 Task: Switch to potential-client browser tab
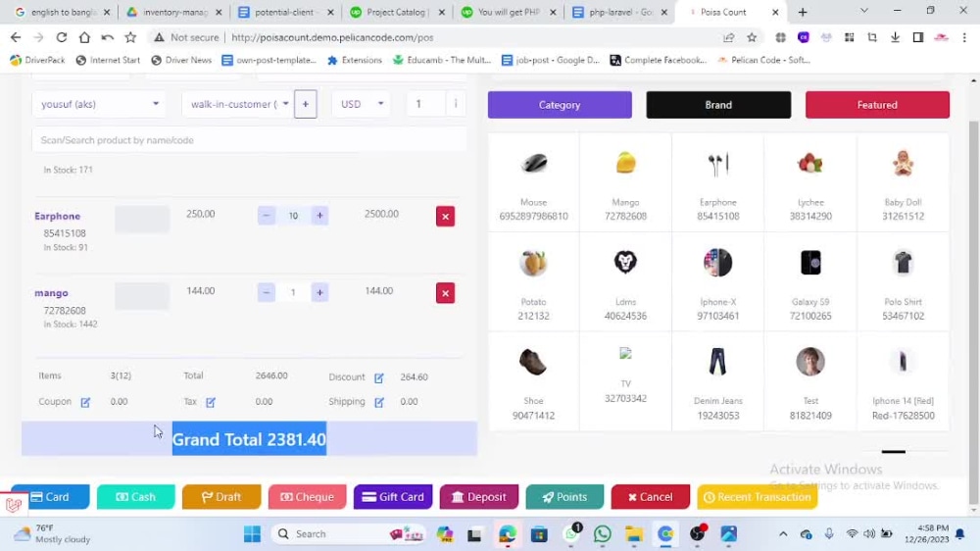coord(287,12)
